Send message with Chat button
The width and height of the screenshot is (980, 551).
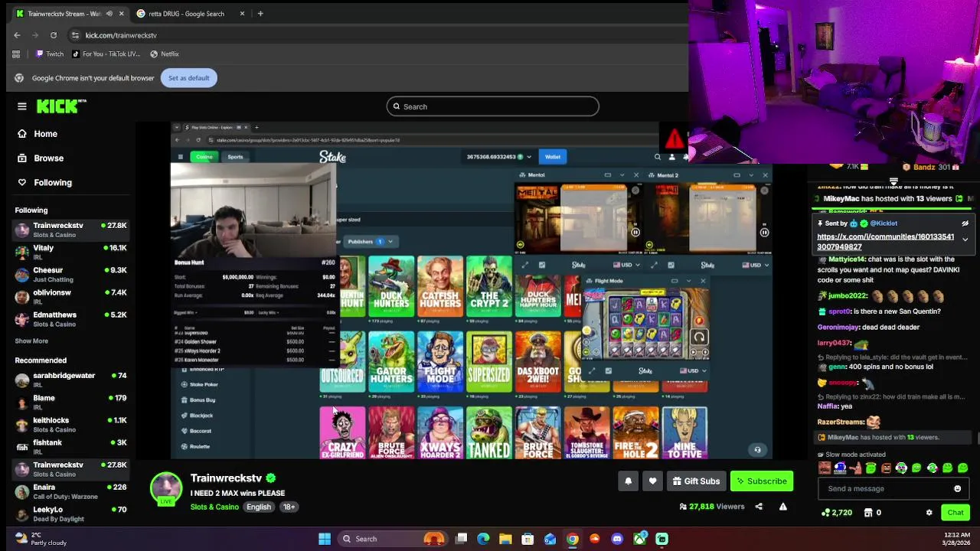(955, 513)
